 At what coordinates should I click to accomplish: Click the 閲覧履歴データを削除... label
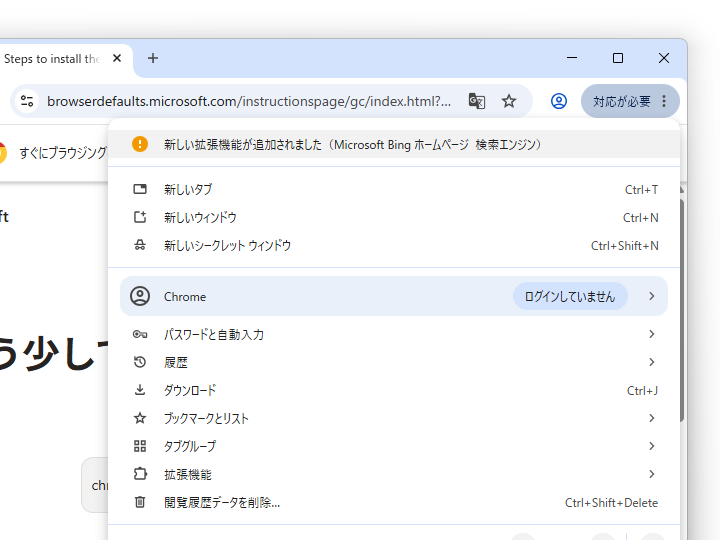pyautogui.click(x=222, y=503)
